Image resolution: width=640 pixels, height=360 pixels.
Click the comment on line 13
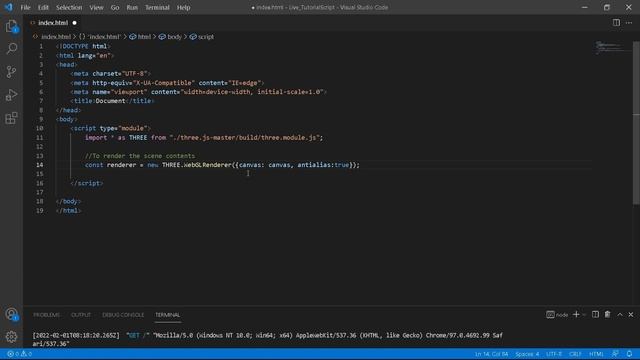click(140, 156)
